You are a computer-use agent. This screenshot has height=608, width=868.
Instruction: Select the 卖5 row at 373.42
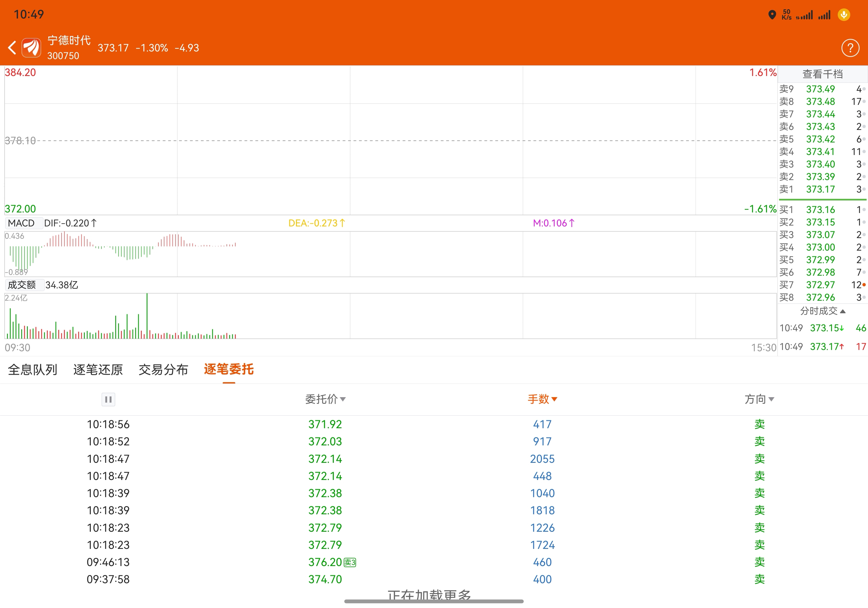coord(823,139)
